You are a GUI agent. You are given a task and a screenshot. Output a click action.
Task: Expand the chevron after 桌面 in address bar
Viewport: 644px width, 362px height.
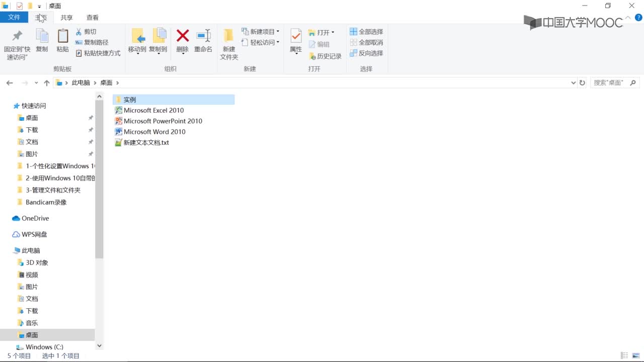click(117, 82)
